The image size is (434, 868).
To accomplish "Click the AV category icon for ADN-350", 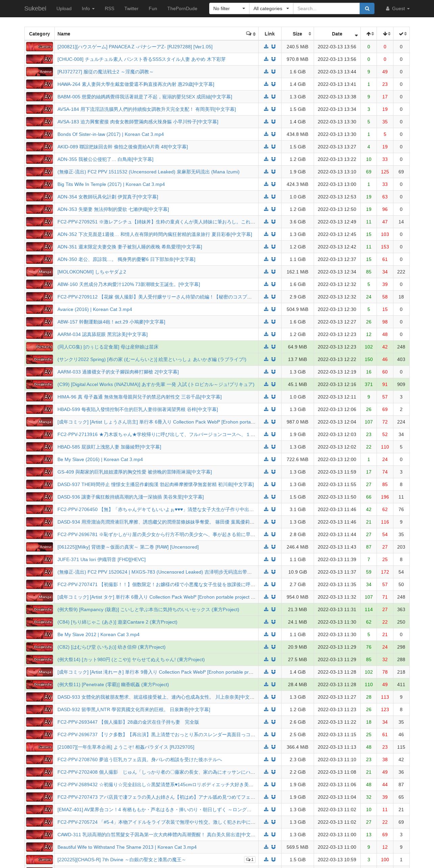I will [x=40, y=259].
